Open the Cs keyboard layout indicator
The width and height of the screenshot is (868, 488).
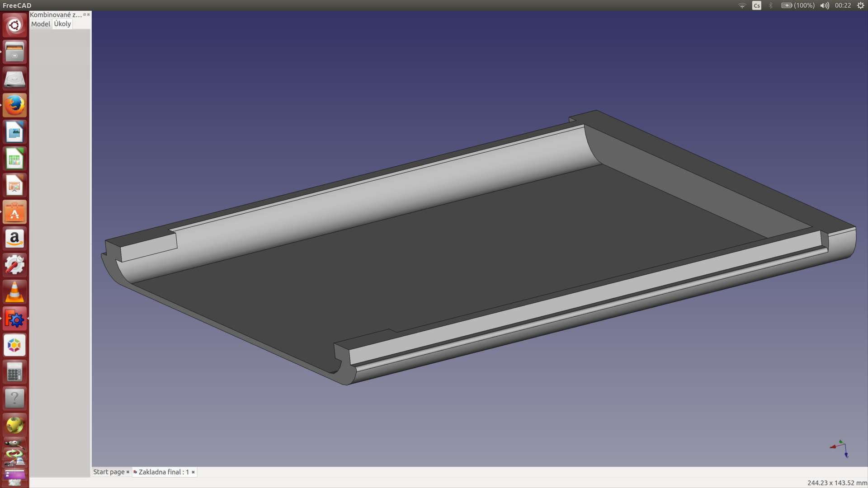[x=756, y=5]
